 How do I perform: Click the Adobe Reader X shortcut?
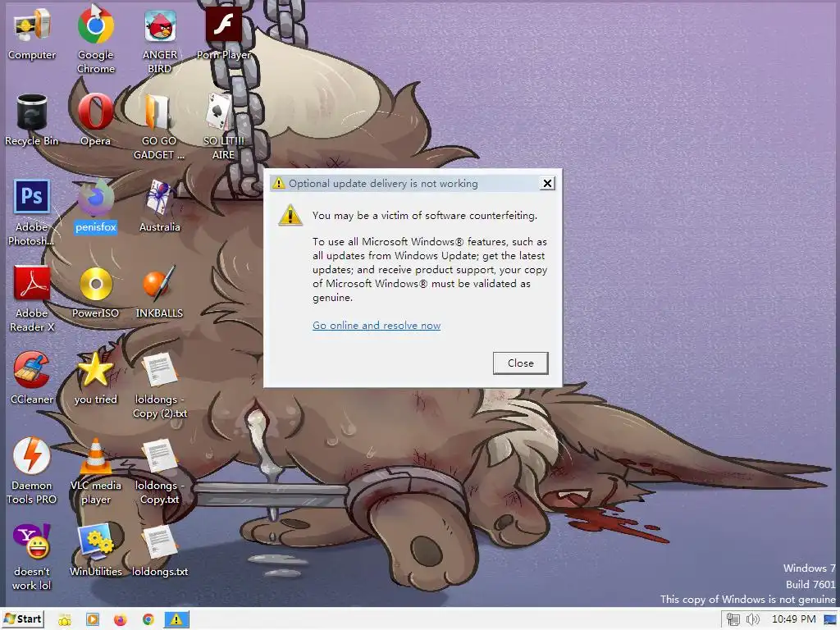point(32,299)
